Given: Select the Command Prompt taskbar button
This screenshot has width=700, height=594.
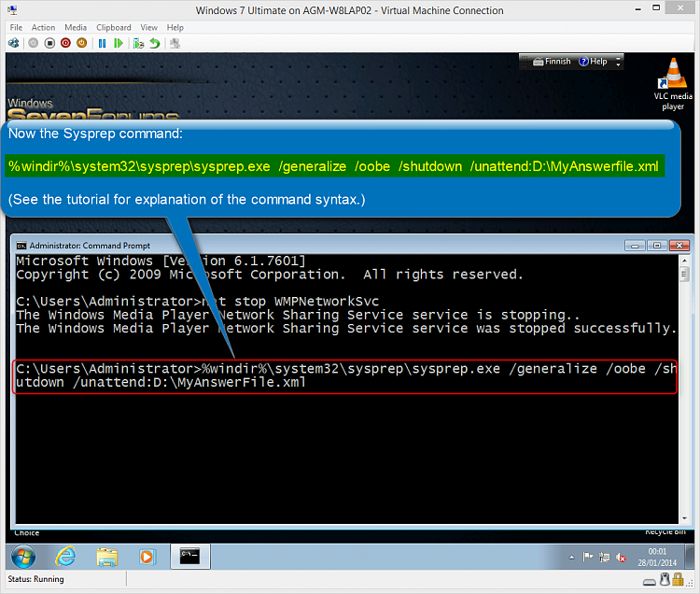Looking at the screenshot, I should (x=190, y=557).
